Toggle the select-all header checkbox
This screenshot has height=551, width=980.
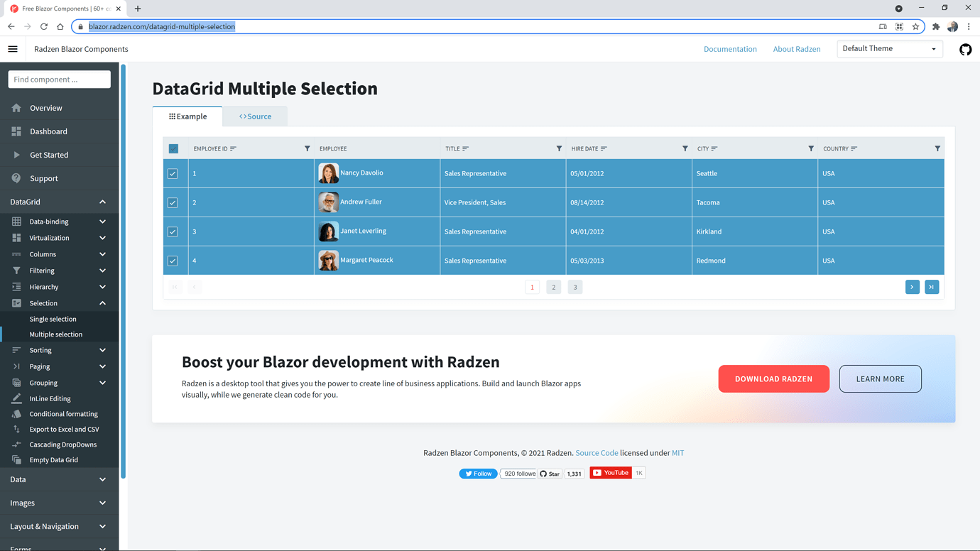point(173,148)
